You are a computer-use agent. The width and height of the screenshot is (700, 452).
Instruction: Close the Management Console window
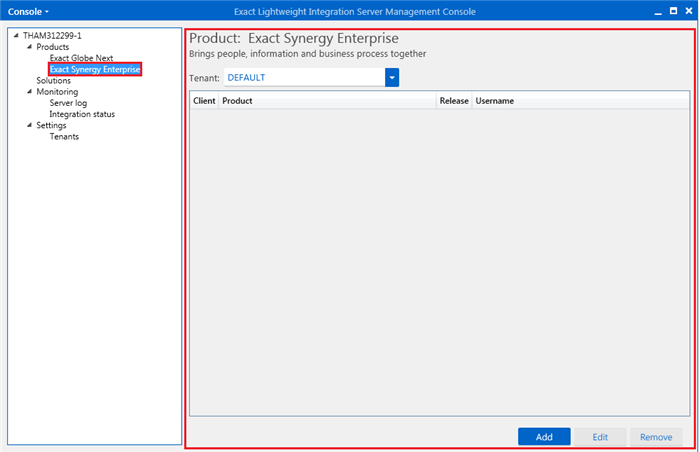coord(689,11)
